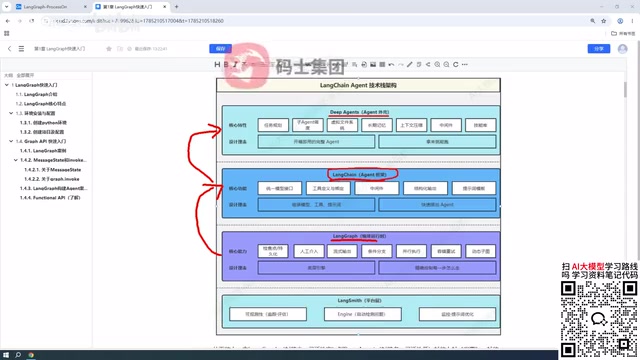Open outline item '1.4.3. LangGraph创建Agent'
The image size is (640, 360).
point(53,188)
